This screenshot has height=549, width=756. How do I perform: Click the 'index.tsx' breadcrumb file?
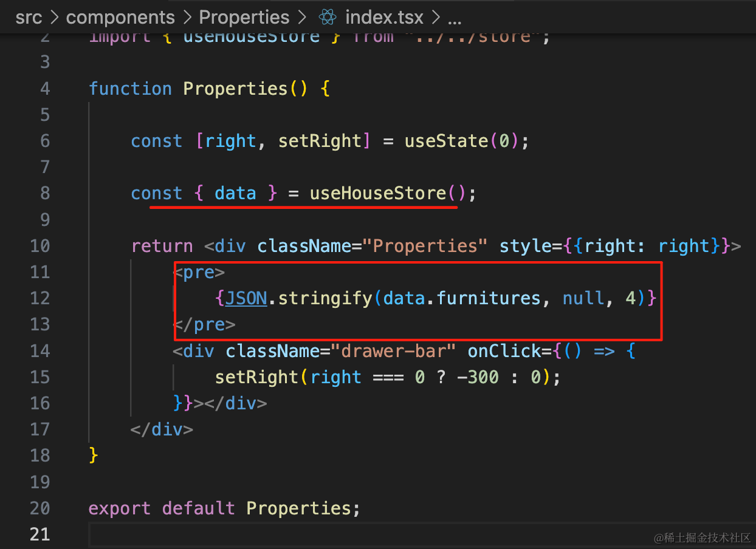pos(384,18)
